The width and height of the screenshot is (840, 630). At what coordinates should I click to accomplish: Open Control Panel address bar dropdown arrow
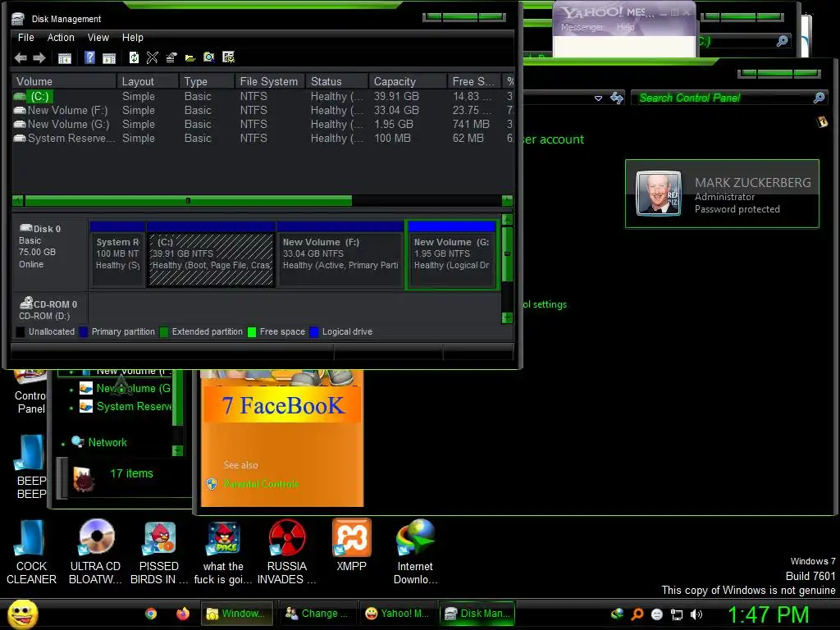point(598,98)
